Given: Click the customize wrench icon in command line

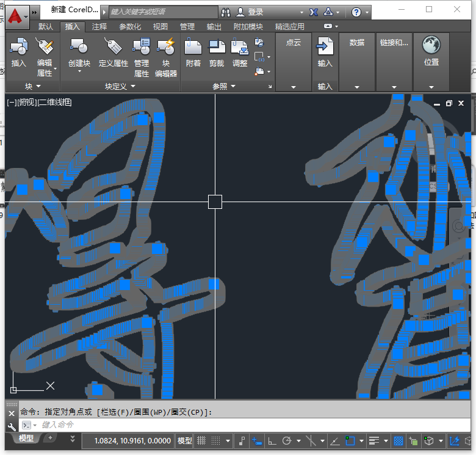Looking at the screenshot, I should 12,427.
